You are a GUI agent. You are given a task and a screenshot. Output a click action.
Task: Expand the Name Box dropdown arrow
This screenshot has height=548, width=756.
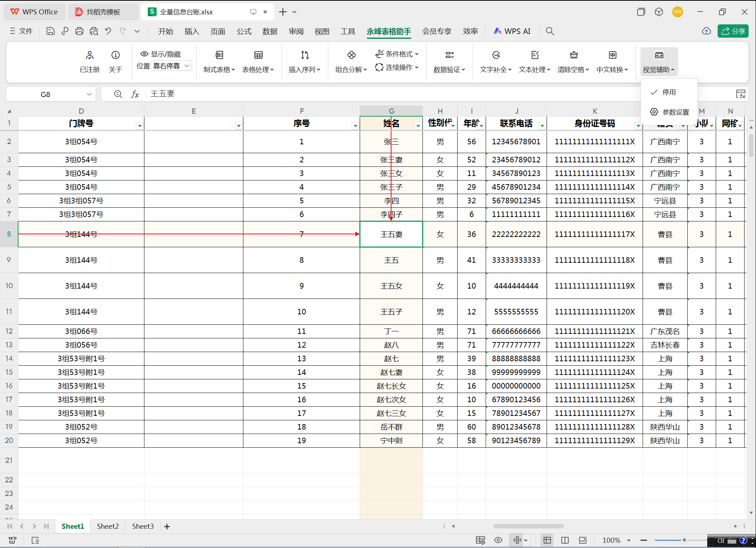[89, 94]
